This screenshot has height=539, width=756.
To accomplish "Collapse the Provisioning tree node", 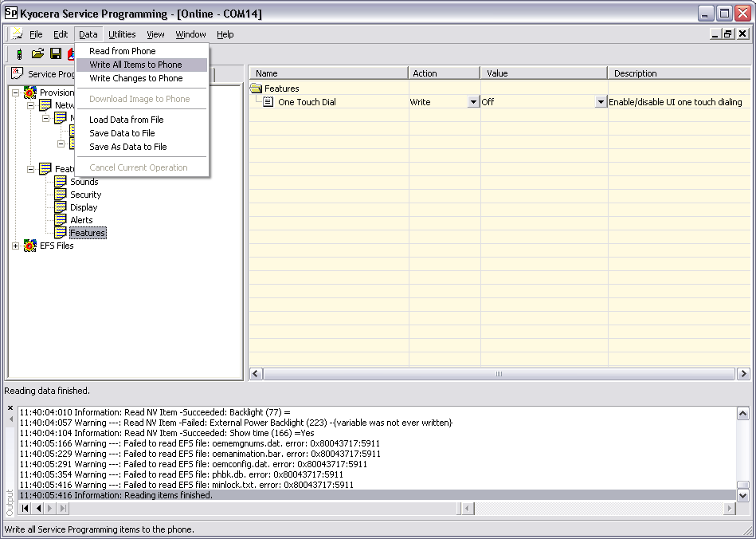I will [x=16, y=92].
